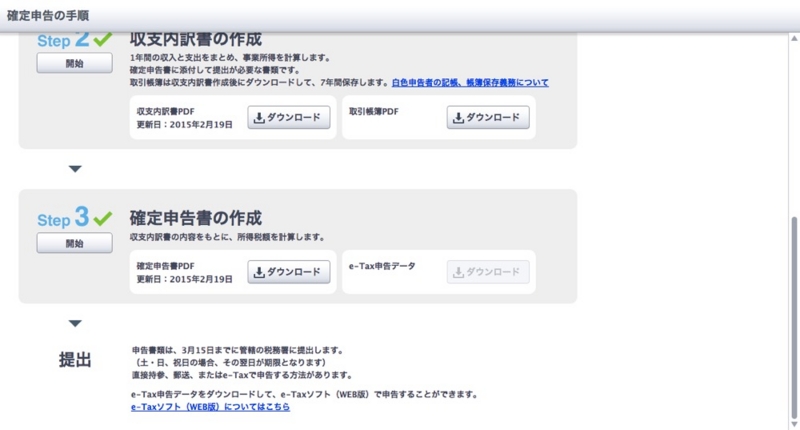Screen dimensions: 800x430
Task: Click the down arrow below the Step 2 panel
Action: click(75, 169)
